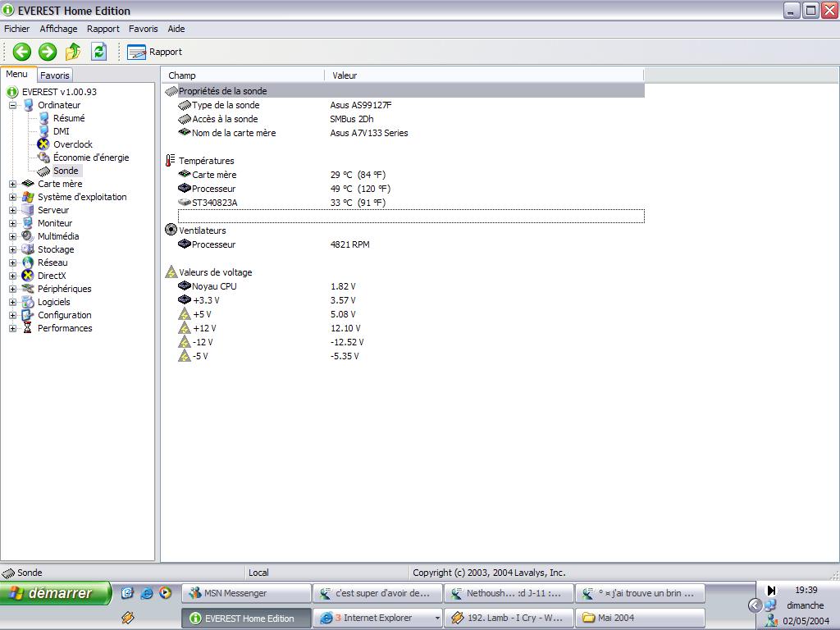Open the Favoris menu in menu bar
This screenshot has height=630, width=840.
click(x=143, y=29)
